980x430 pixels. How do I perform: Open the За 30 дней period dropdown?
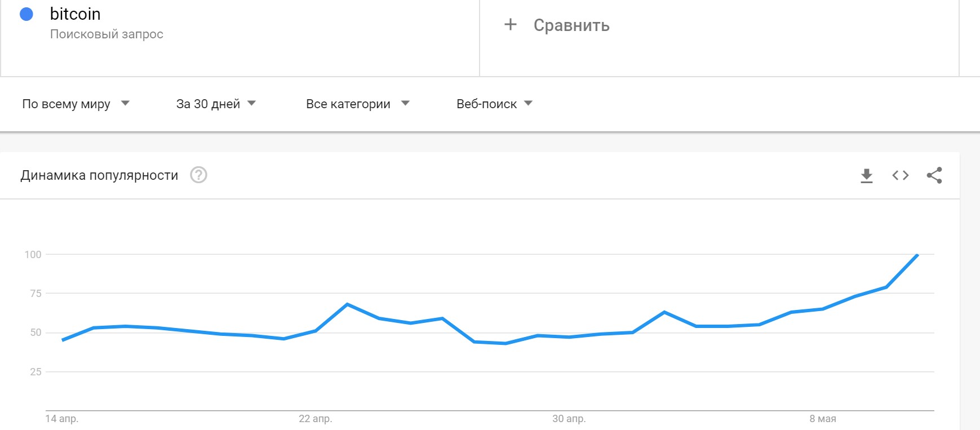(x=216, y=104)
